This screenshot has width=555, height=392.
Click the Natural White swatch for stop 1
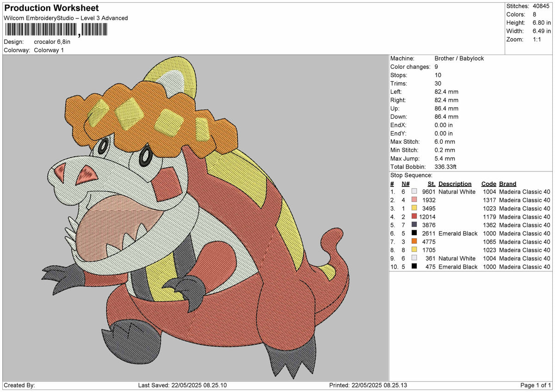(414, 192)
